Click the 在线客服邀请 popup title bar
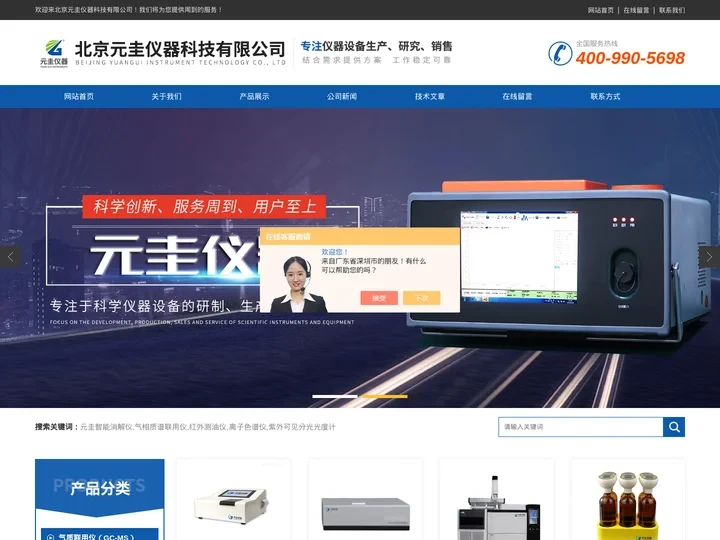The height and width of the screenshot is (540, 720). [x=360, y=236]
